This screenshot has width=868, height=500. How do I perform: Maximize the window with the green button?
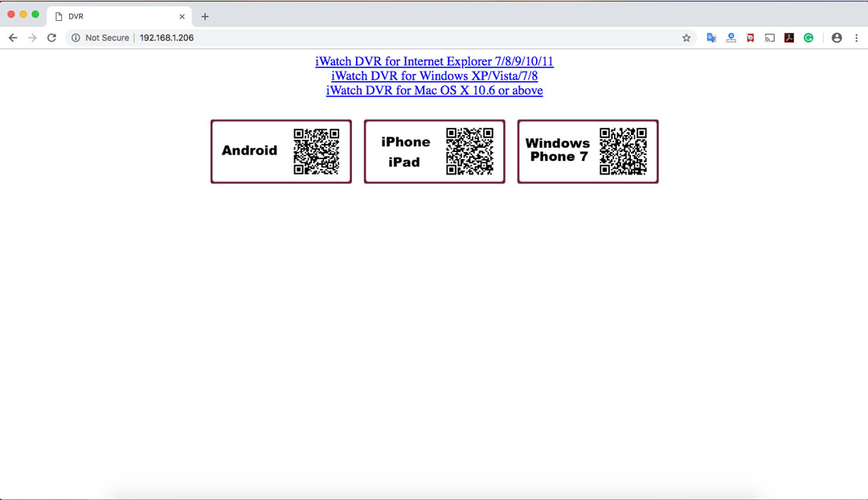[x=35, y=14]
